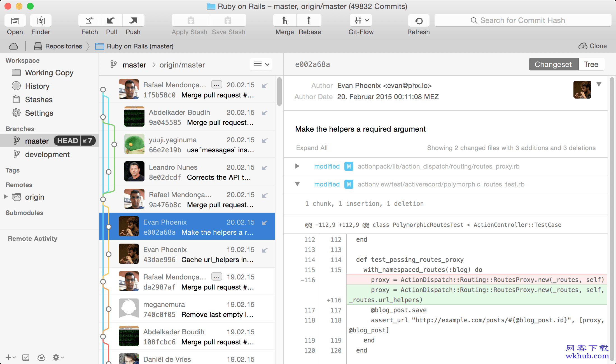
Task: Click the Search for Commit Hash field
Action: coord(522,20)
